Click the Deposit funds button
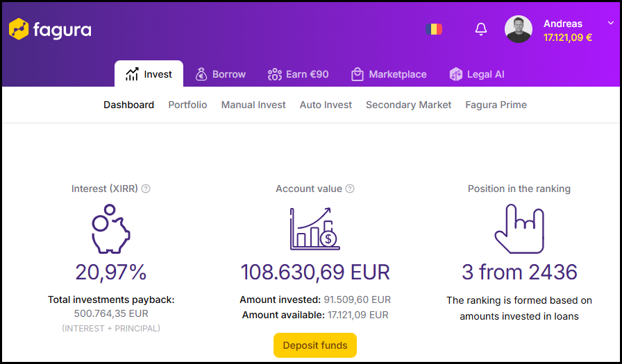Image resolution: width=622 pixels, height=364 pixels. [315, 345]
